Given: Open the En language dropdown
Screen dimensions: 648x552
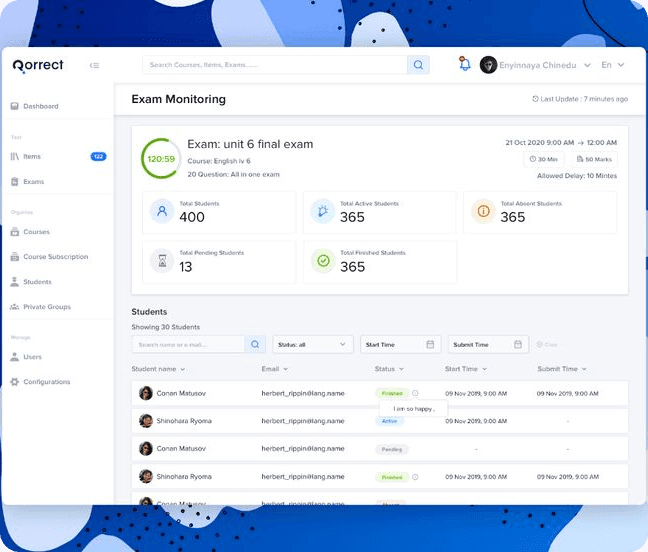Looking at the screenshot, I should pos(612,65).
